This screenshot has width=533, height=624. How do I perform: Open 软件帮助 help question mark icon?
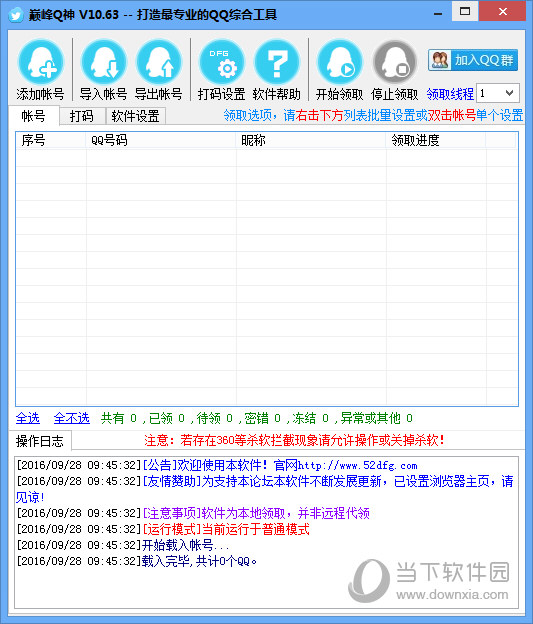coord(277,62)
